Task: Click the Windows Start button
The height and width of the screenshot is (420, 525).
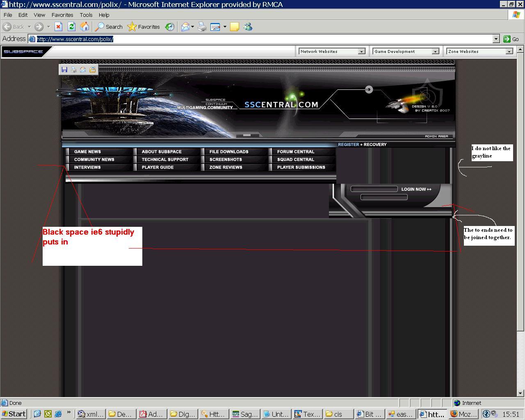Action: 14,414
